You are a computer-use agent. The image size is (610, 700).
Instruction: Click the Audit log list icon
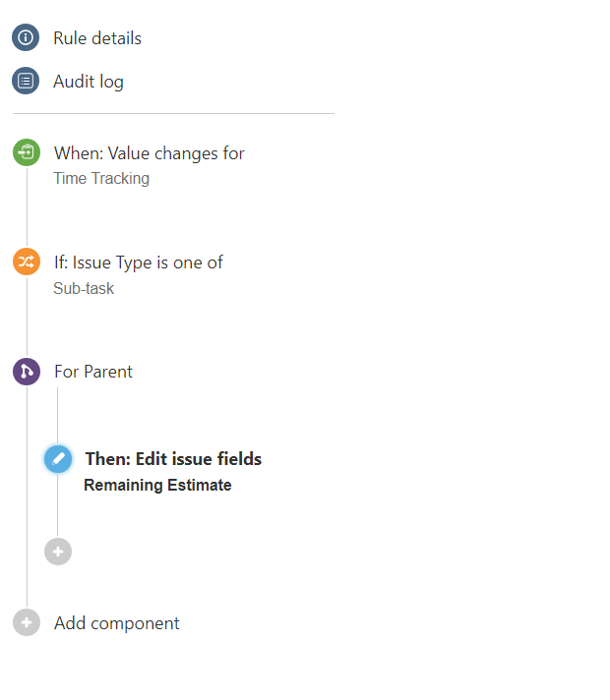(26, 81)
